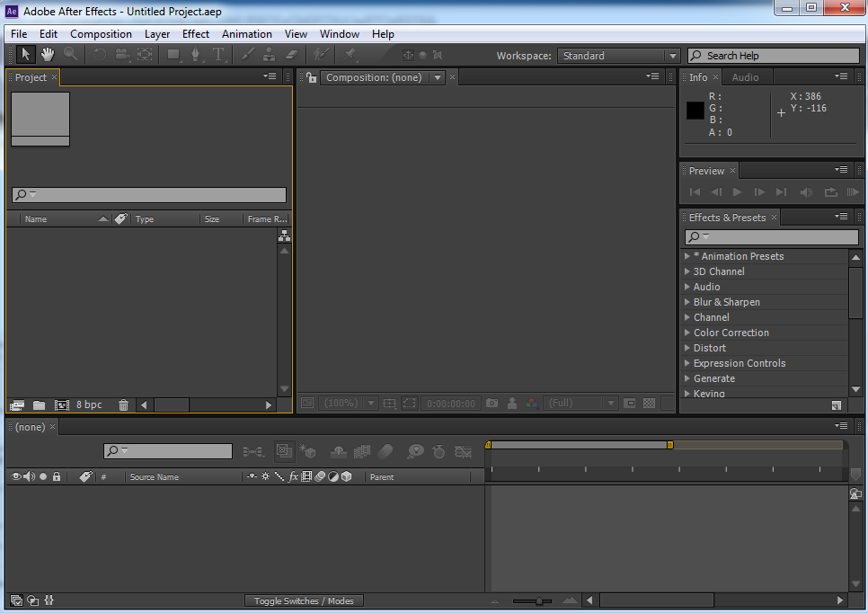
Task: Toggle Live Update button in timeline
Action: 284,451
